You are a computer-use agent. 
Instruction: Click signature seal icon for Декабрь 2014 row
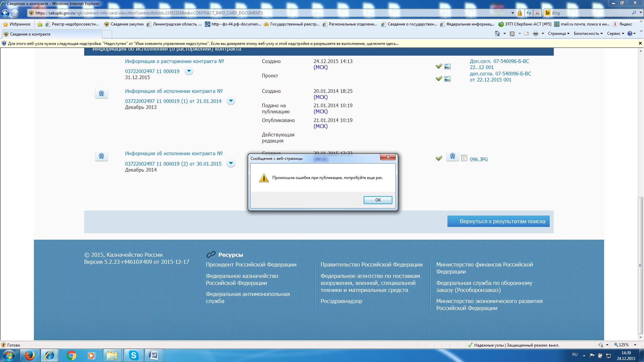point(101,156)
